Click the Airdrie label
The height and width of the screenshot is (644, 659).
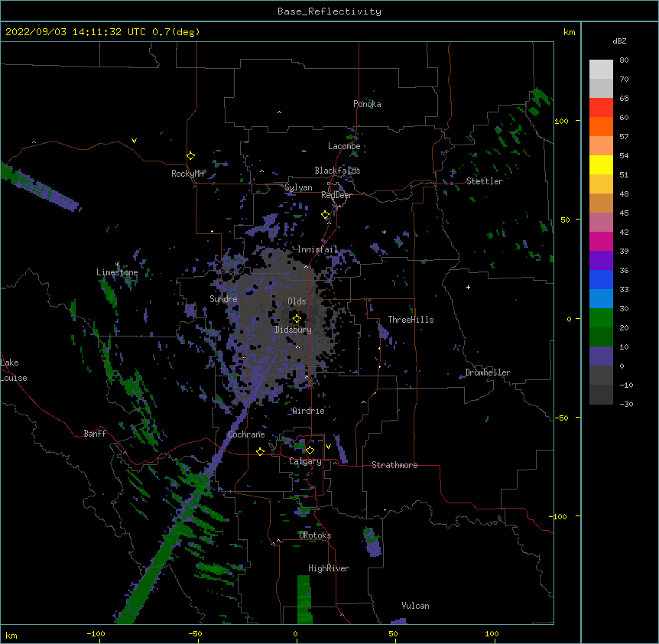click(309, 411)
